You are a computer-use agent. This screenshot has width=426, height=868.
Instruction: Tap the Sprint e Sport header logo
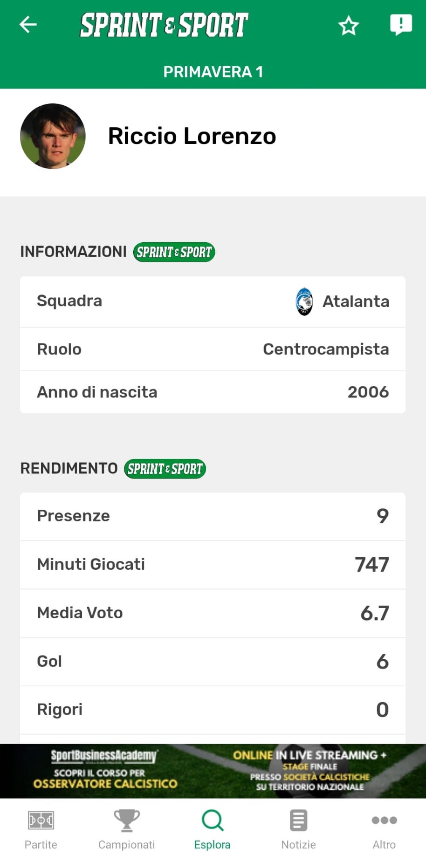click(164, 25)
